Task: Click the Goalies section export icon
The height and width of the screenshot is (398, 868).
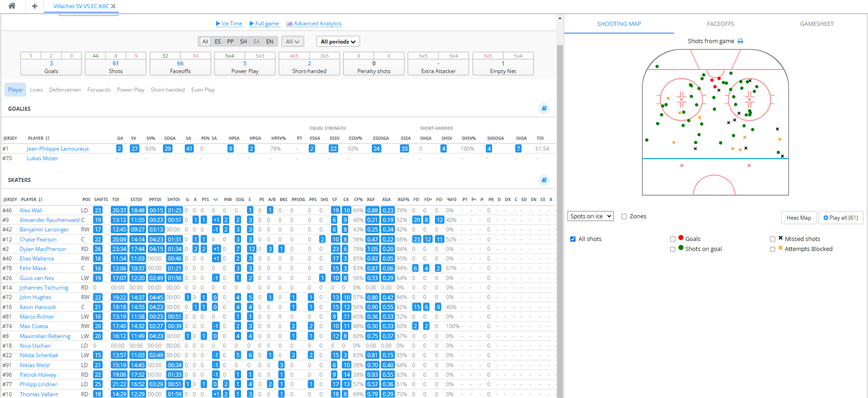Action: coord(544,108)
